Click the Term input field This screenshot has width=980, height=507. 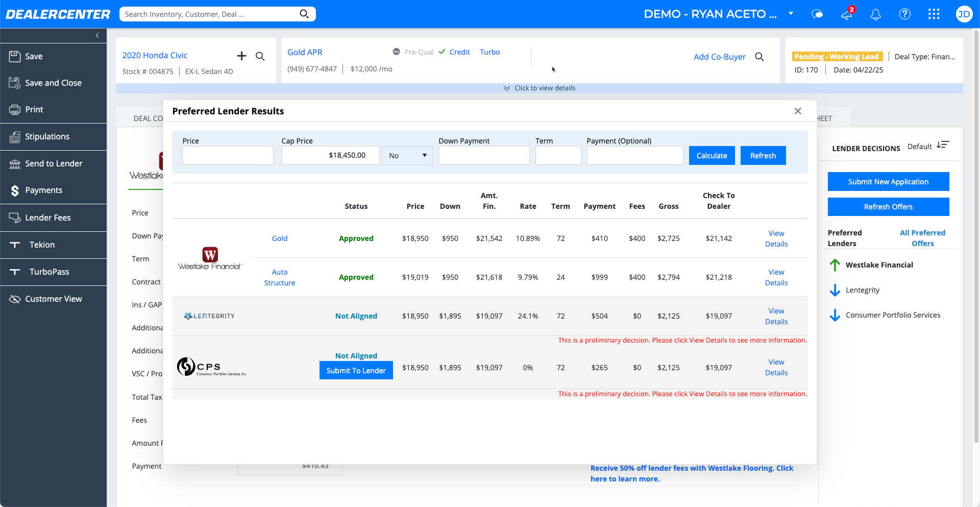point(558,155)
